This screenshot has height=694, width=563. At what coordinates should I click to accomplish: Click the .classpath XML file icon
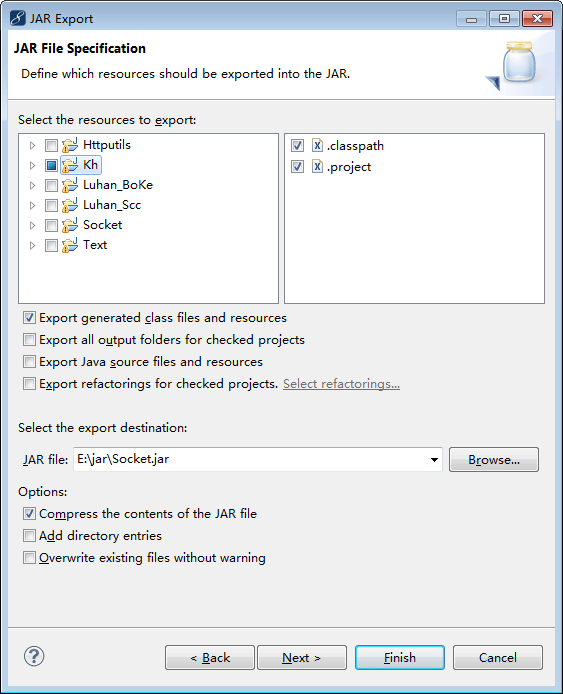click(x=317, y=145)
